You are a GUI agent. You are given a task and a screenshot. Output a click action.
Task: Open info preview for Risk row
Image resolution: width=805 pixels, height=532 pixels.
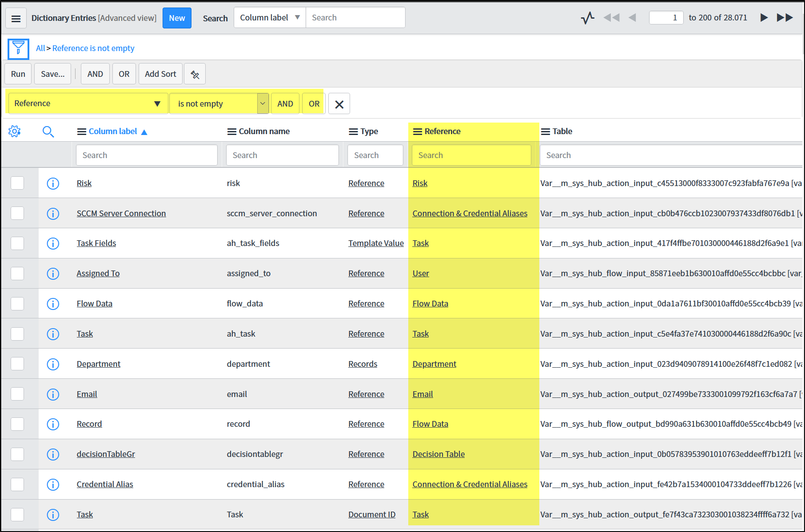(53, 183)
